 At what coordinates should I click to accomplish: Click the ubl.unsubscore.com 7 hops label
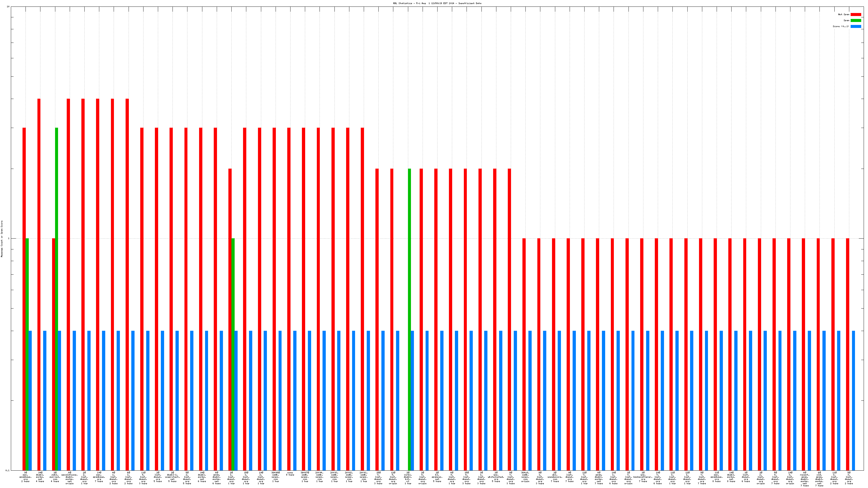[555, 477]
